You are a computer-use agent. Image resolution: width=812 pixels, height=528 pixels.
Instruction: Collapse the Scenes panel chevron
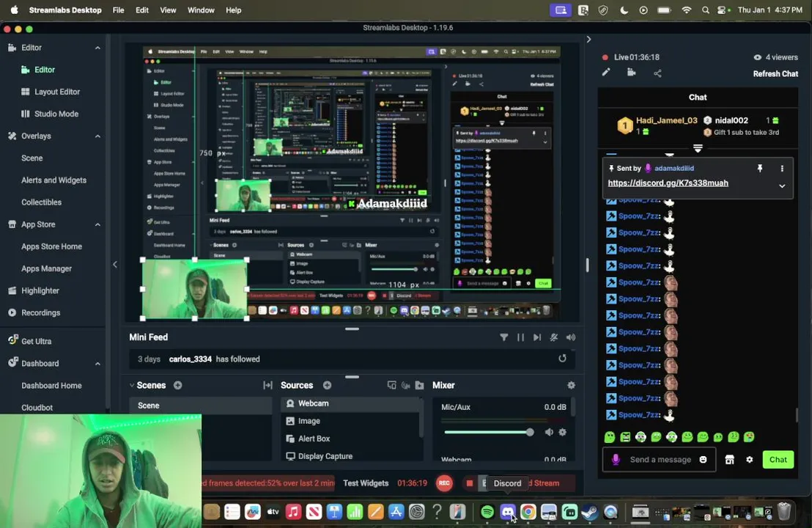(x=131, y=386)
